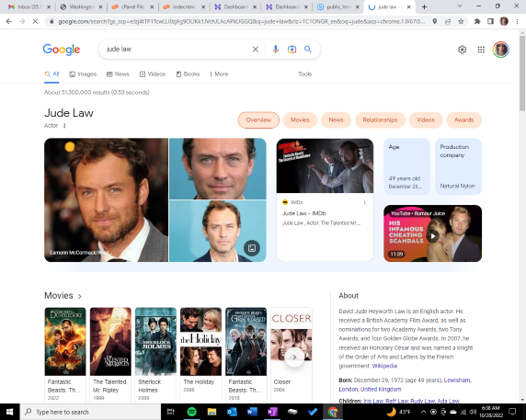Open search by image camera icon
526x420 pixels.
click(292, 50)
